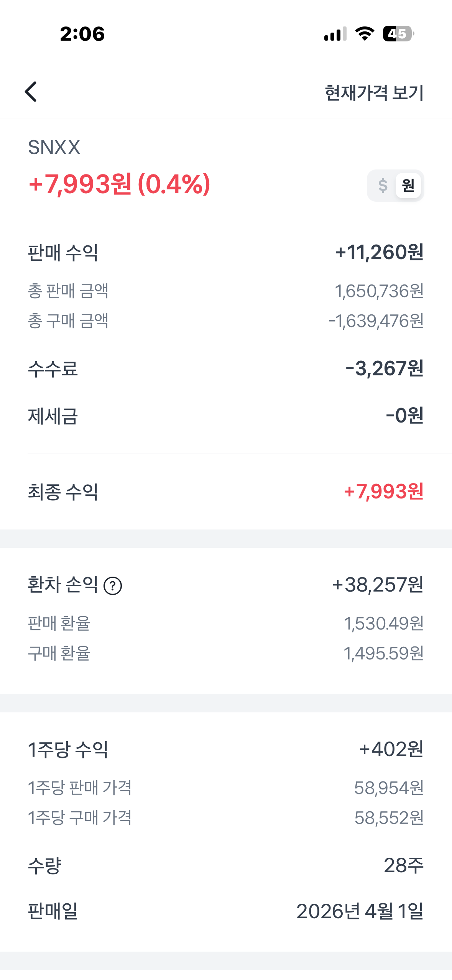Tap the 최종 수익 final profit row
Viewport: 452px width, 980px height.
click(x=225, y=492)
